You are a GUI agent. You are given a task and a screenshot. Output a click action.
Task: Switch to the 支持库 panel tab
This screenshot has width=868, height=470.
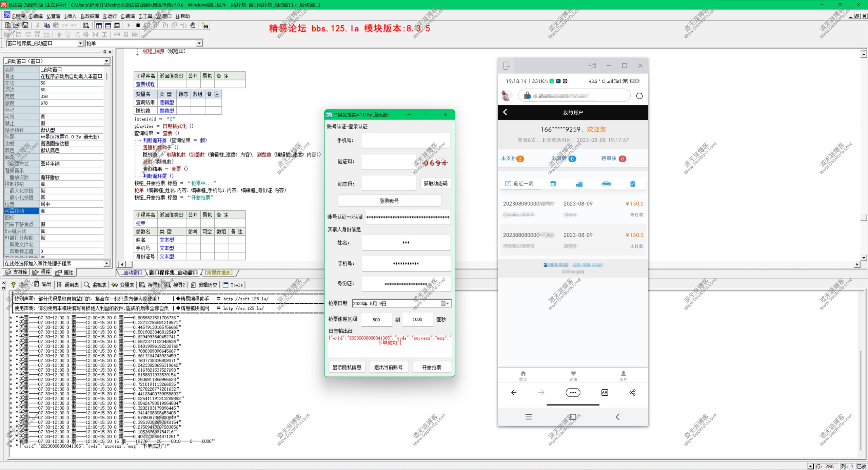[x=17, y=272]
